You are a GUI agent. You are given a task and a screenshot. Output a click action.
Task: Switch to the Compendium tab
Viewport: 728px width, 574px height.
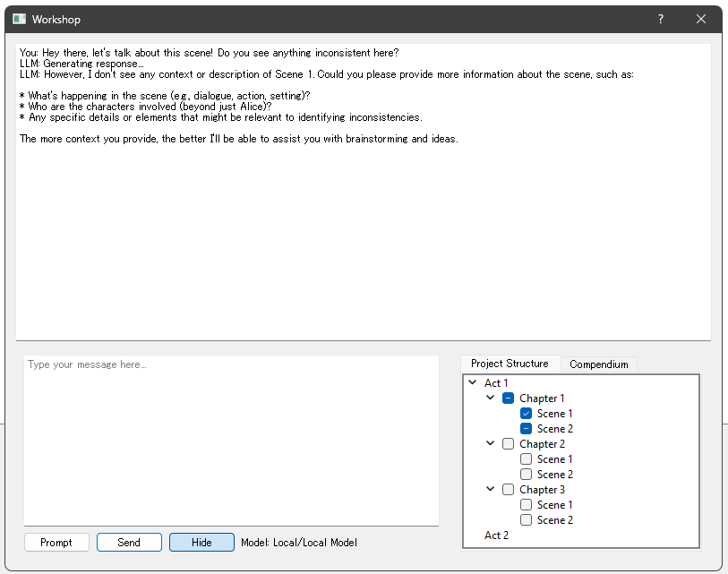(x=599, y=364)
